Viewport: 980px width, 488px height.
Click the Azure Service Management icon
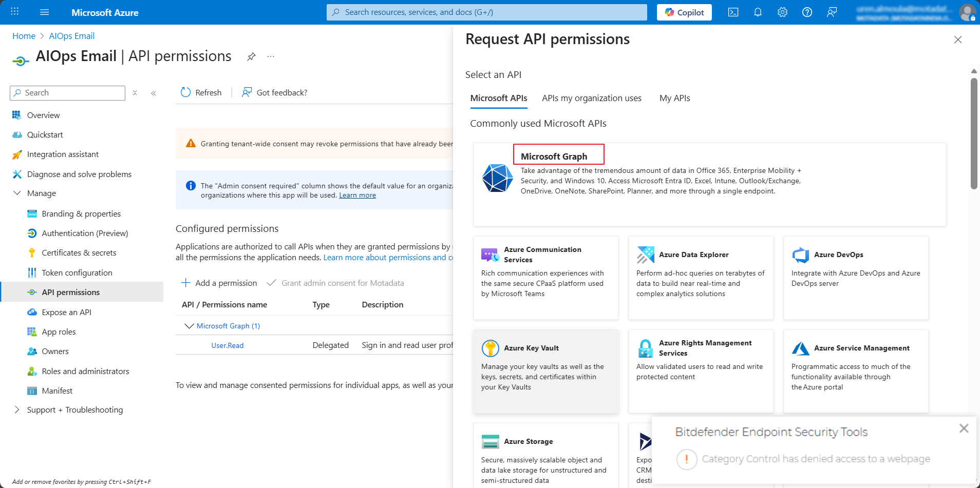[x=800, y=348]
